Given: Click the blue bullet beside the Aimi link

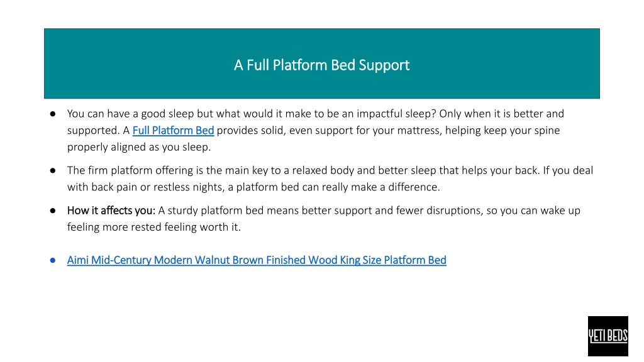Looking at the screenshot, I should point(53,260).
